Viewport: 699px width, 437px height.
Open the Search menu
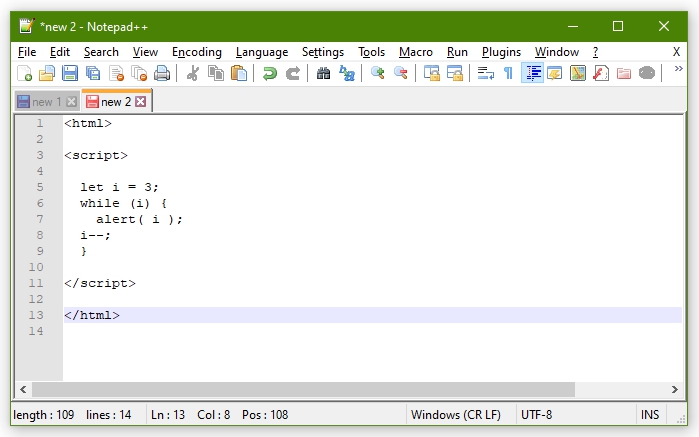[x=101, y=52]
